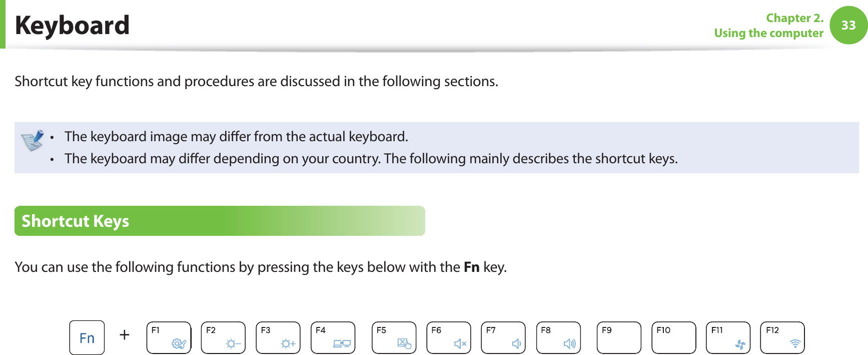This screenshot has width=868, height=355.
Task: Toggle wireless with the F12 key
Action: pos(782,337)
